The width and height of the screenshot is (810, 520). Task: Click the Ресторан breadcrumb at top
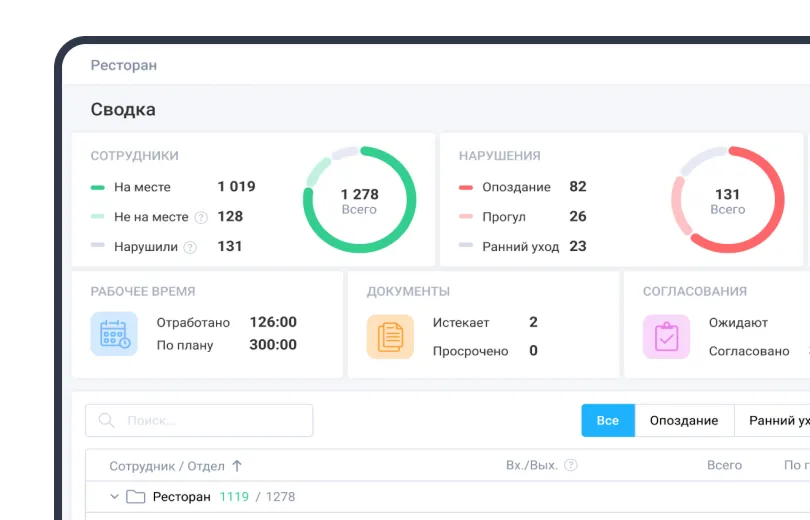click(124, 66)
